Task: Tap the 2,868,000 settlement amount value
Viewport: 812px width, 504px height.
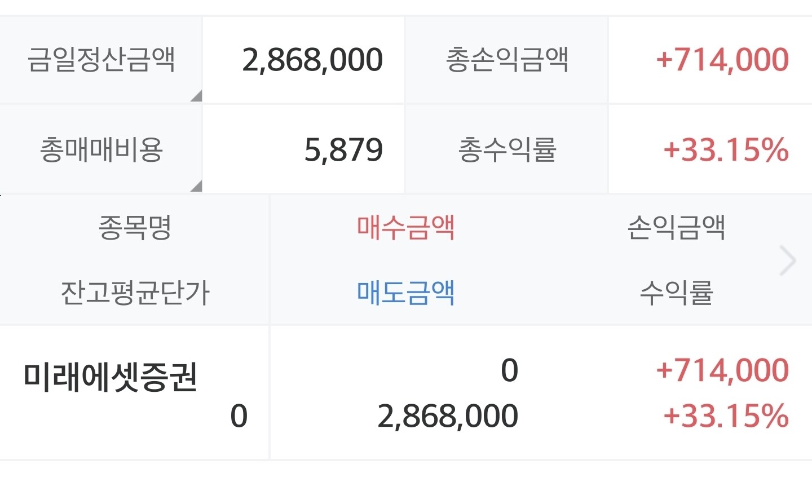Action: click(x=312, y=60)
